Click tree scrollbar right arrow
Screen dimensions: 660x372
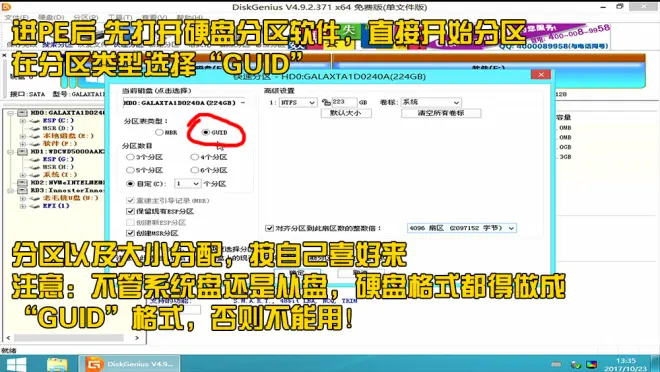pyautogui.click(x=137, y=337)
